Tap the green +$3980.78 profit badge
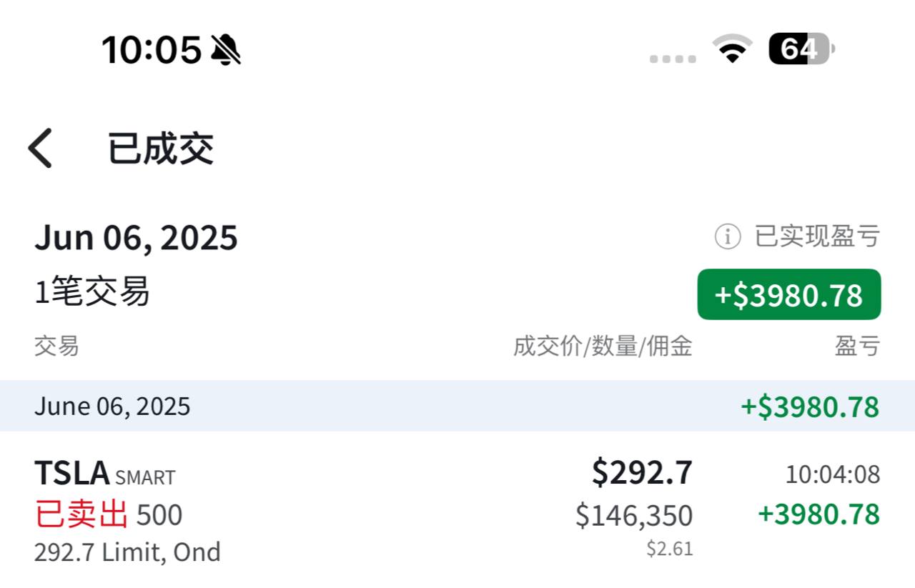915x588 pixels. pyautogui.click(x=788, y=294)
